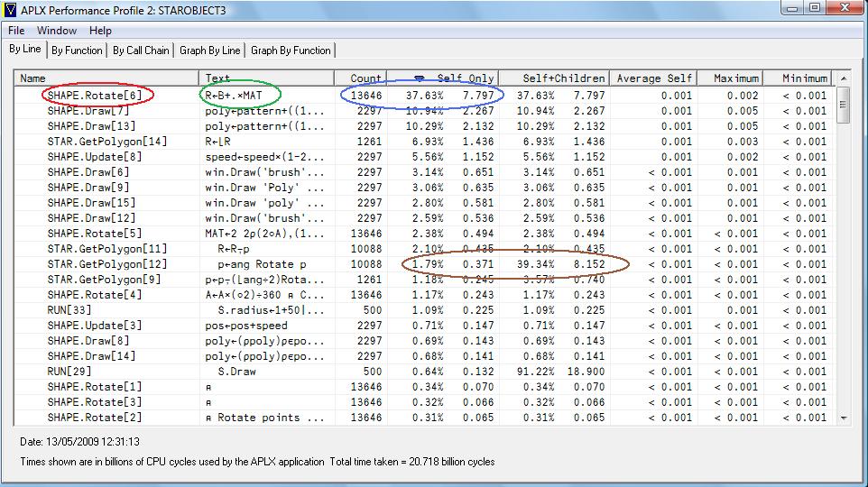Switch to the By Function tab
Viewport: 868px width, 487px height.
(x=77, y=51)
